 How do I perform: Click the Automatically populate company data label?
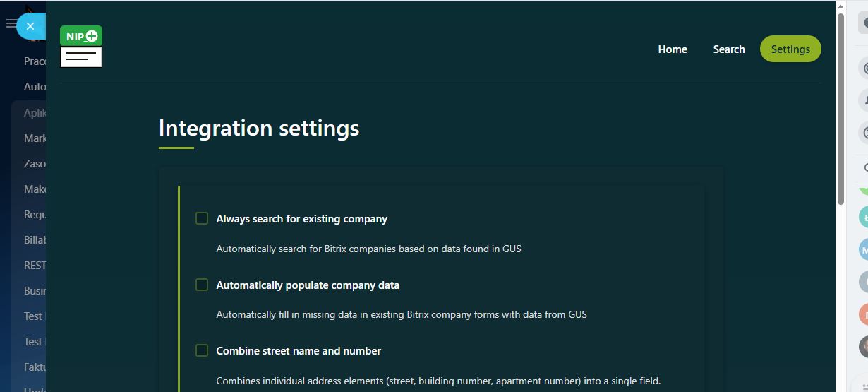pyautogui.click(x=308, y=285)
